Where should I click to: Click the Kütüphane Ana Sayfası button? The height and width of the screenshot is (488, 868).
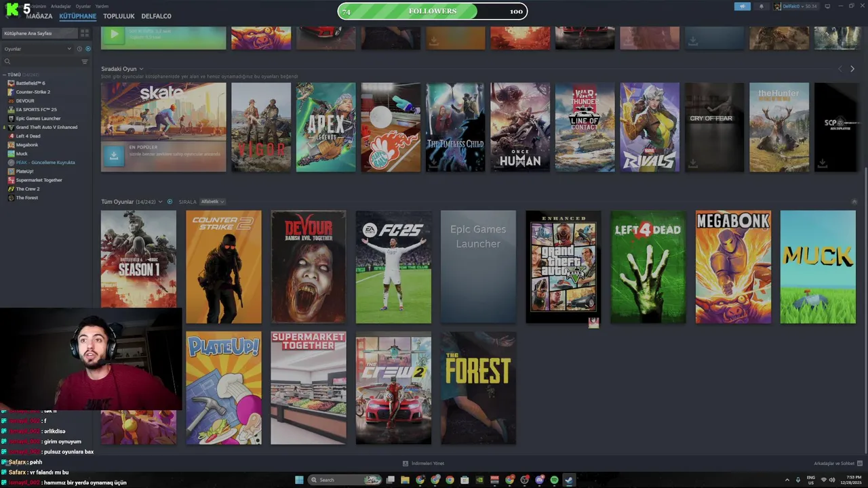40,33
